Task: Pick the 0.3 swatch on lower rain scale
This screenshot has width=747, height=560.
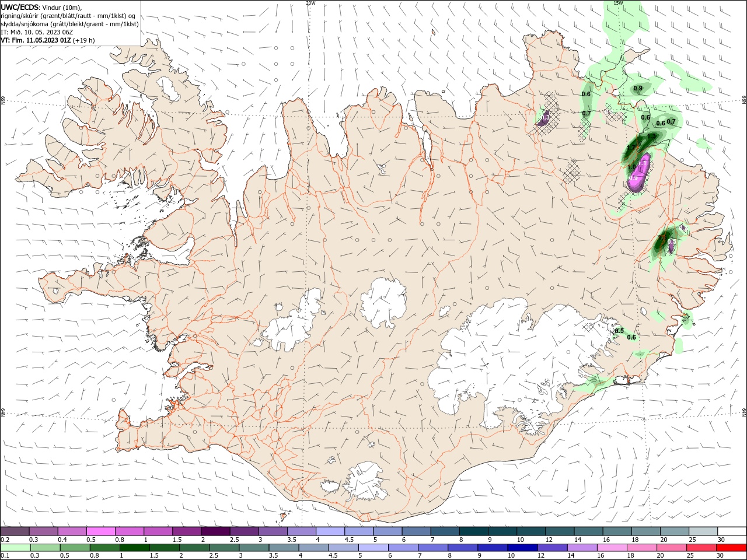Action: click(45, 548)
